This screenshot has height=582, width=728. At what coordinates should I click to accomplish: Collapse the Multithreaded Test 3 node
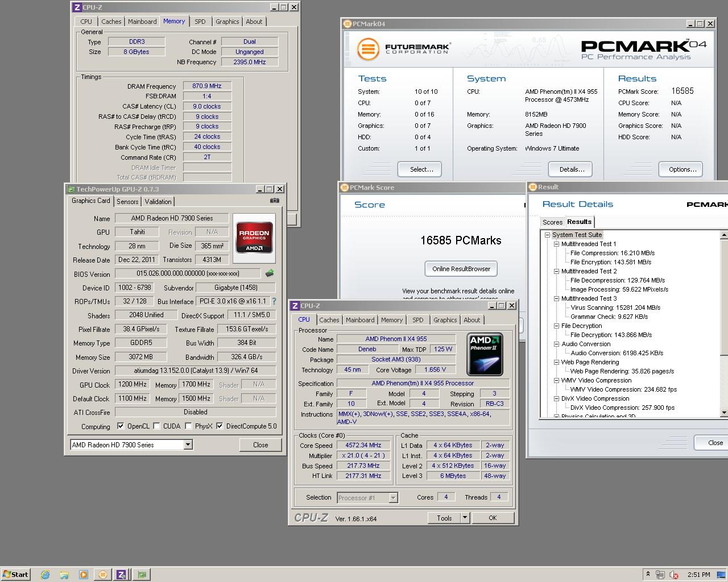click(x=557, y=298)
